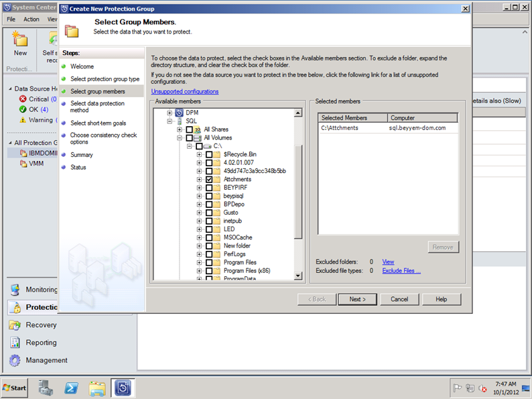This screenshot has width=532, height=399.
Task: Expand the Gusto folder node
Action: click(x=199, y=213)
